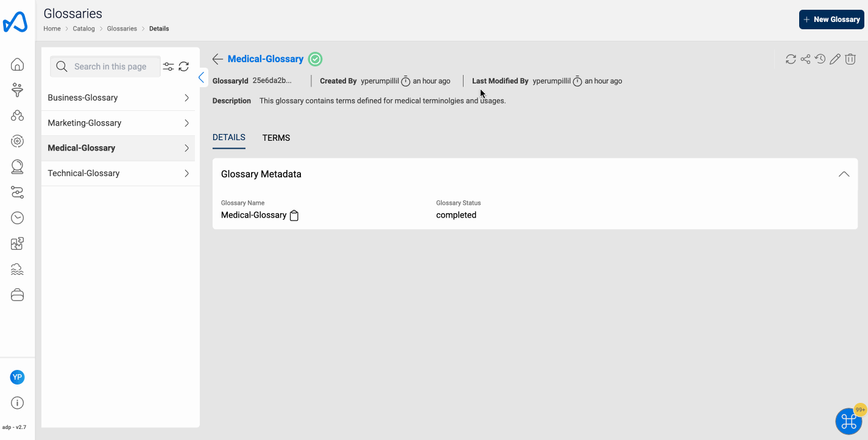This screenshot has width=868, height=440.
Task: Select Business-Glossary in the list
Action: [118, 98]
